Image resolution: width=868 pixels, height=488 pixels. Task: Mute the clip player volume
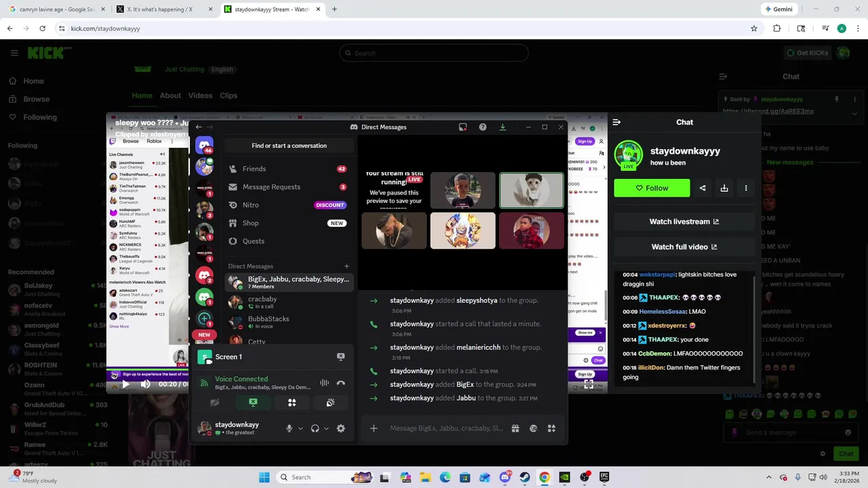pos(145,384)
